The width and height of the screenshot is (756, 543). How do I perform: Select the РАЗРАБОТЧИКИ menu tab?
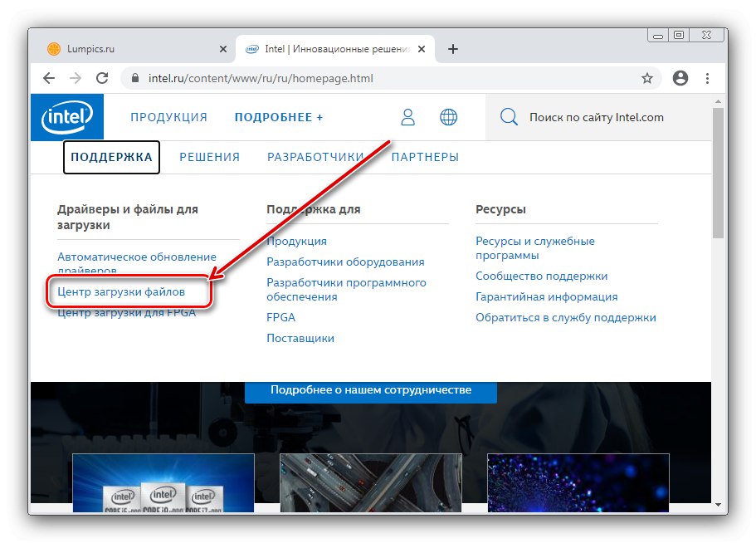coord(315,157)
